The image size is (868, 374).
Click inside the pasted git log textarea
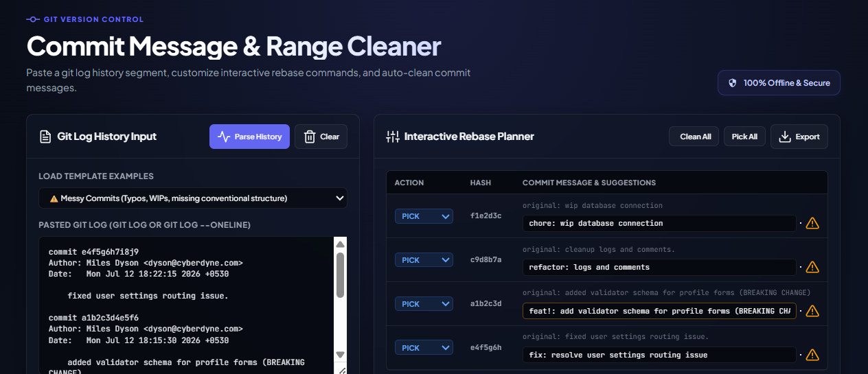(x=186, y=305)
